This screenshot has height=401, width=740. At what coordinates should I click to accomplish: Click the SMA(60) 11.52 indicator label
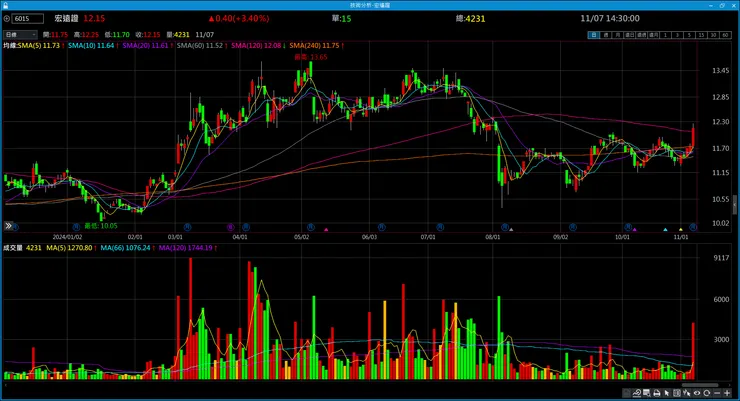click(x=200, y=46)
